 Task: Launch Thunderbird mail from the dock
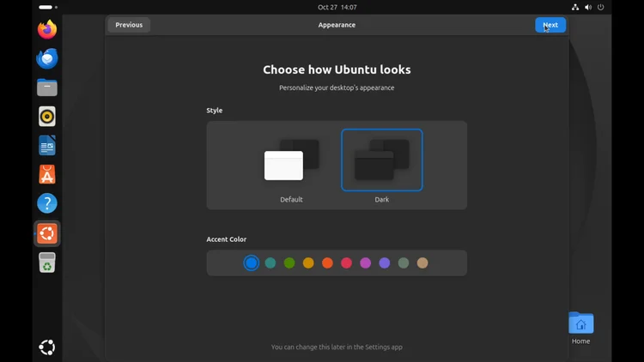coord(47,58)
